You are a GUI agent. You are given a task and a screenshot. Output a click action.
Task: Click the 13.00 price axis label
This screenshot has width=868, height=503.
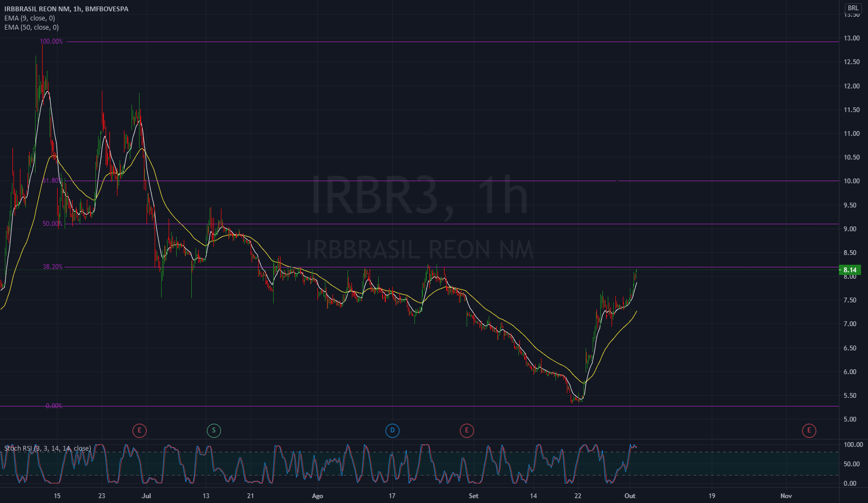[852, 38]
